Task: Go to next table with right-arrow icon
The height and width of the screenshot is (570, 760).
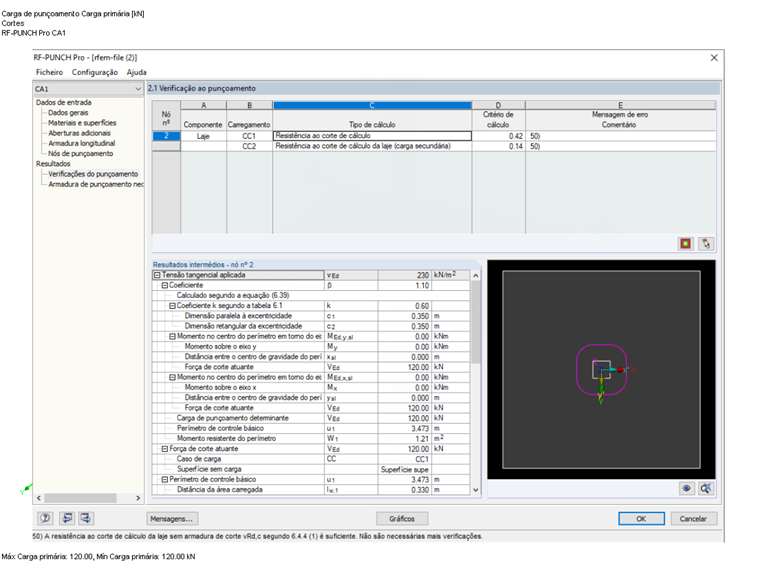Action: pos(86,518)
